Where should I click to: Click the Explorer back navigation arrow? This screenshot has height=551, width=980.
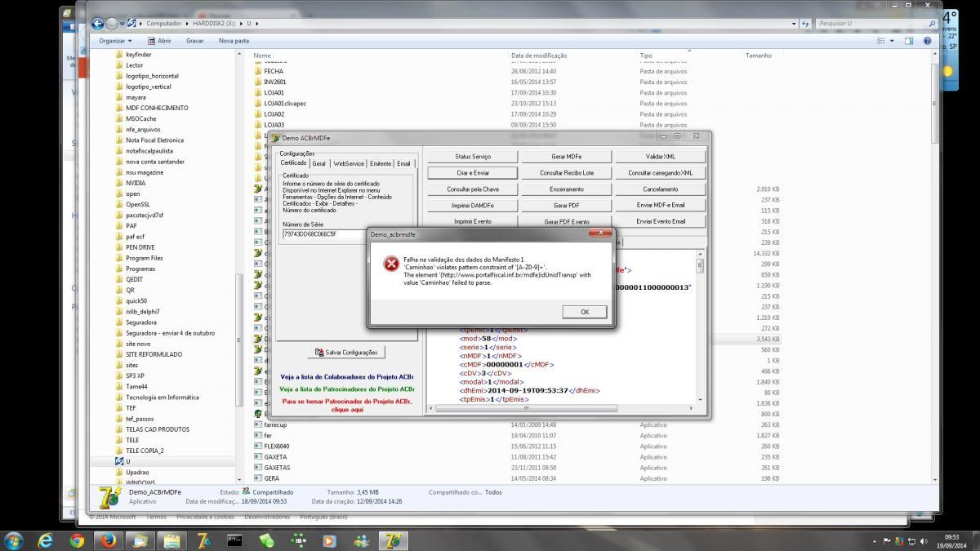[98, 24]
